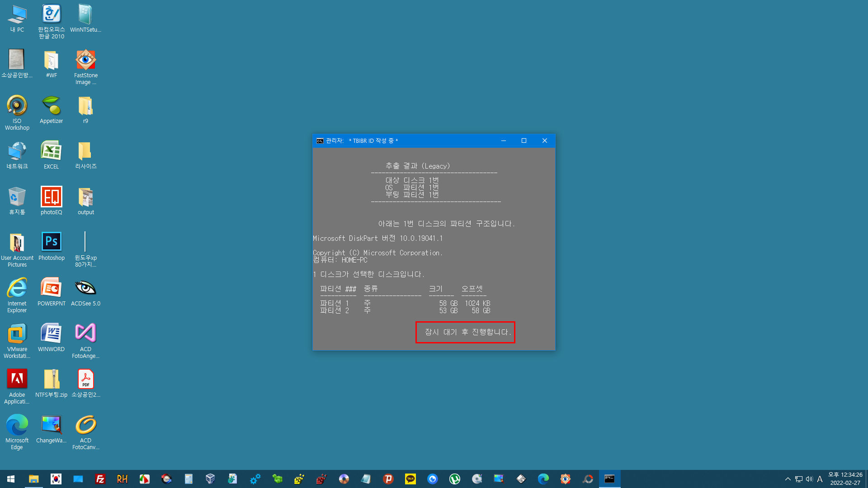Click the blue gears taskbar icon
Screen dimensions: 868x488
[255, 479]
